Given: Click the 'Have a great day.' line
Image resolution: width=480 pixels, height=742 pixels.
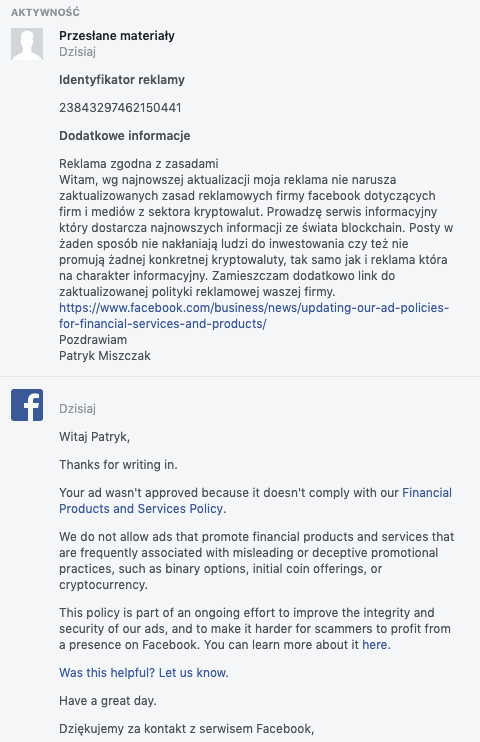Looking at the screenshot, I should click(x=108, y=701).
